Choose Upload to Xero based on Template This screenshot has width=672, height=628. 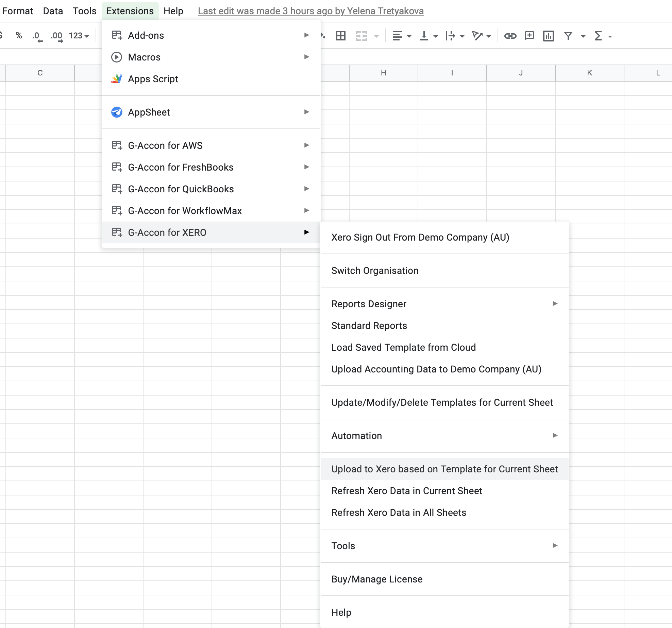pos(444,469)
